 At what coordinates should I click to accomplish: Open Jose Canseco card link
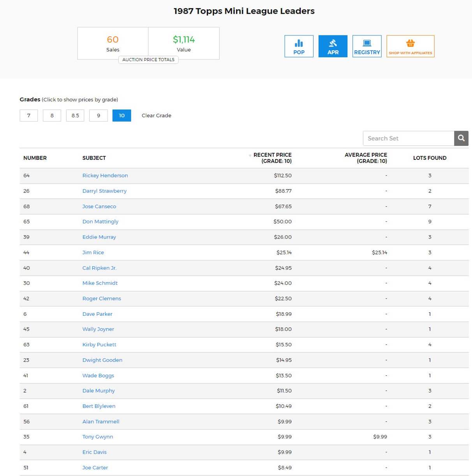pos(99,206)
